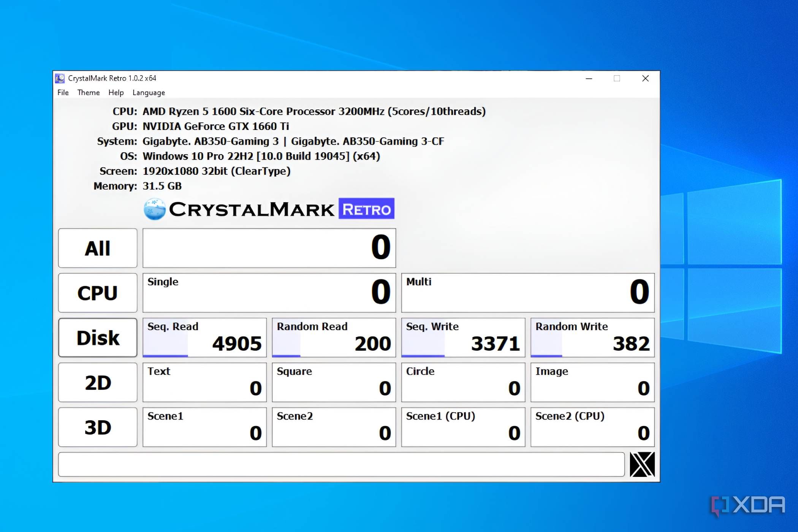The width and height of the screenshot is (798, 532).
Task: Click the Seq. Write score 3371
Action: (463, 337)
